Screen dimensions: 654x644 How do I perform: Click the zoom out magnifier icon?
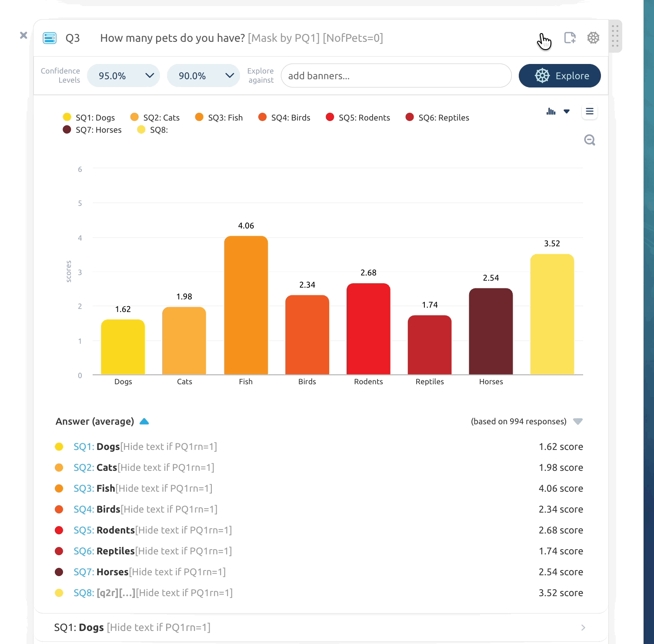[x=590, y=140]
